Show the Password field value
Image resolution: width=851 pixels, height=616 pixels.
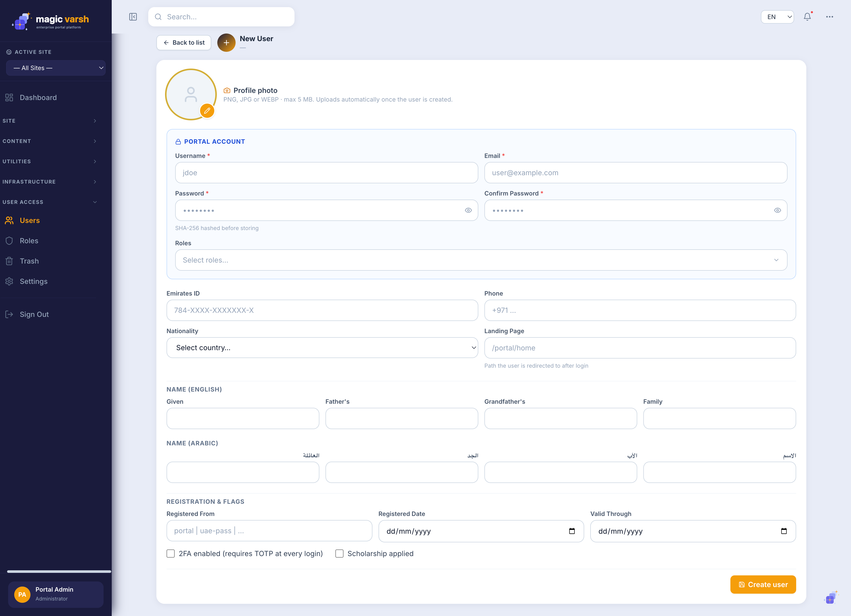468,210
